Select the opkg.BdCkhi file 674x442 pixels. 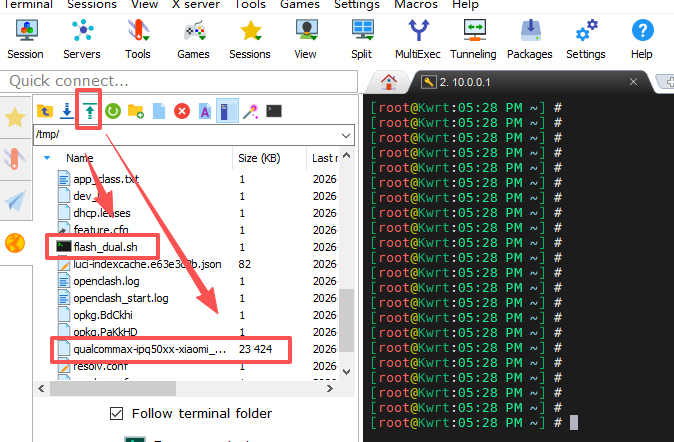(103, 315)
